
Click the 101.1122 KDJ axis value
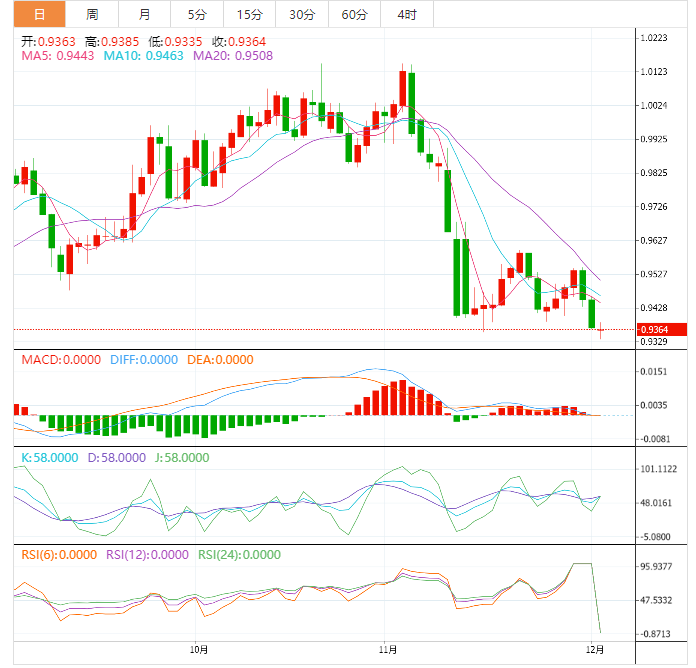click(x=659, y=470)
